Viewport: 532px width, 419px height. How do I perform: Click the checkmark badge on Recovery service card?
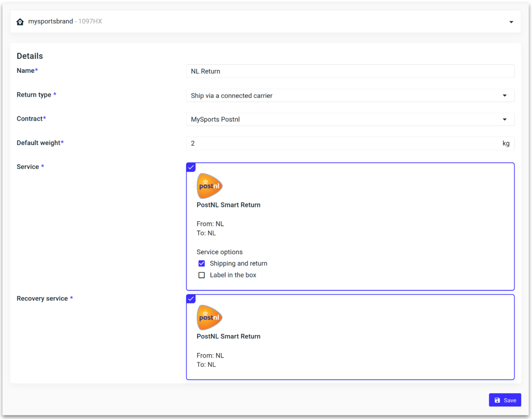[x=191, y=299]
